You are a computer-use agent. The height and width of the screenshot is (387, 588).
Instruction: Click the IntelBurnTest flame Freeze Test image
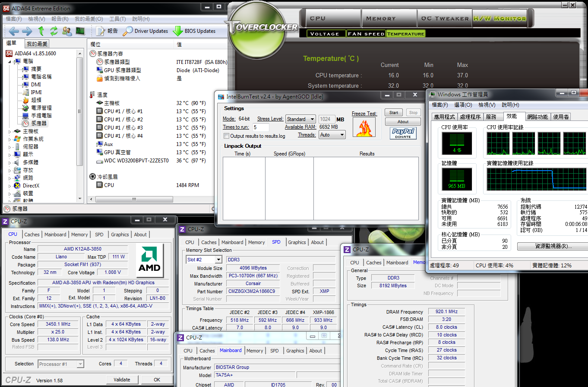[364, 127]
